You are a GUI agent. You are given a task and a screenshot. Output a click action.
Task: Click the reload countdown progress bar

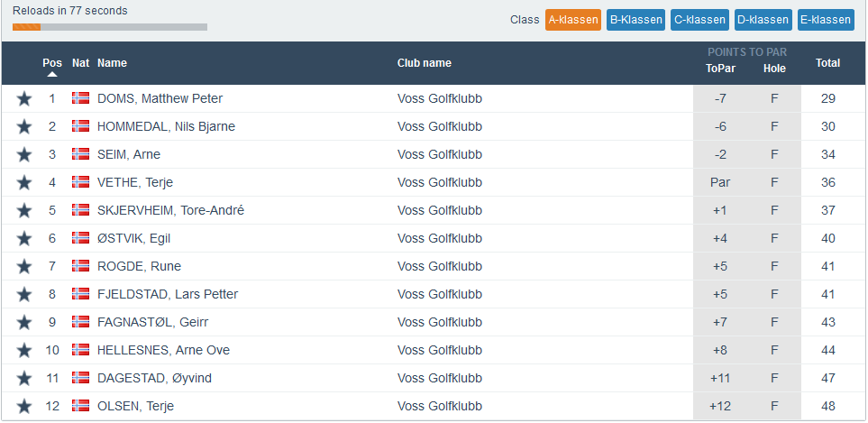point(110,27)
